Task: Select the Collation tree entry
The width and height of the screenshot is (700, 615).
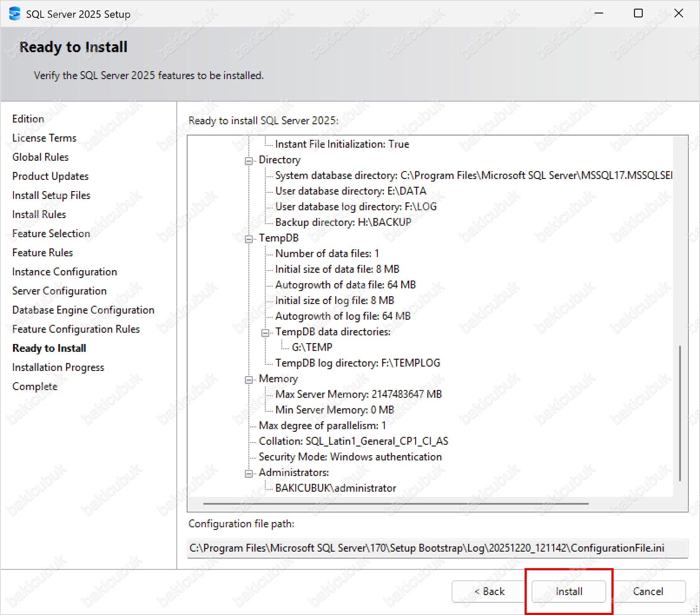Action: pyautogui.click(x=353, y=441)
